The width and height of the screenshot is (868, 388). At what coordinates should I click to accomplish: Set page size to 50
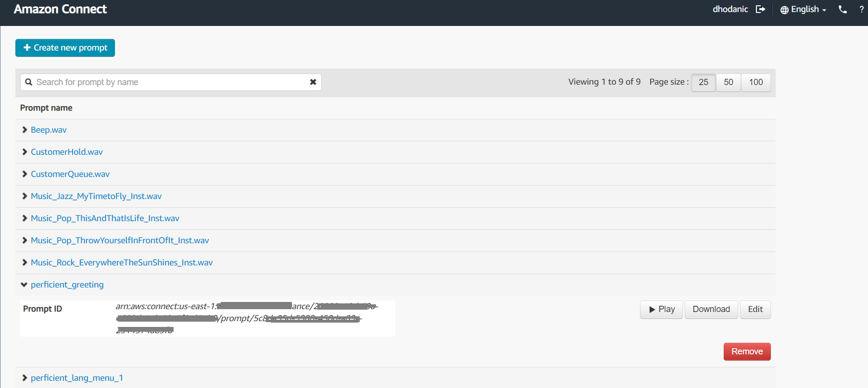(729, 82)
